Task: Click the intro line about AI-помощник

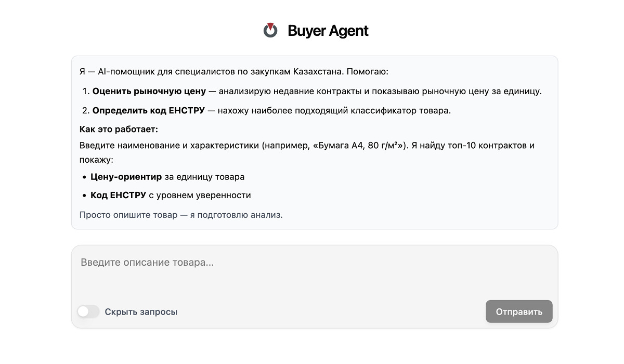Action: click(x=234, y=72)
